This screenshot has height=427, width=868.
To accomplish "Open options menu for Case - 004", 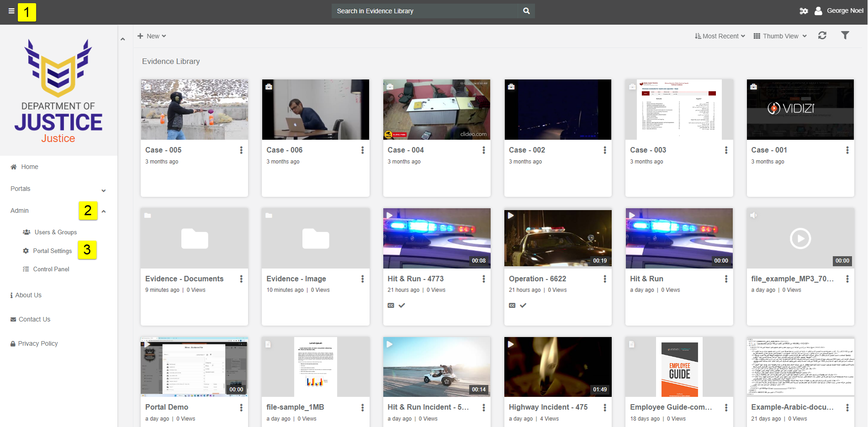I will [x=484, y=150].
